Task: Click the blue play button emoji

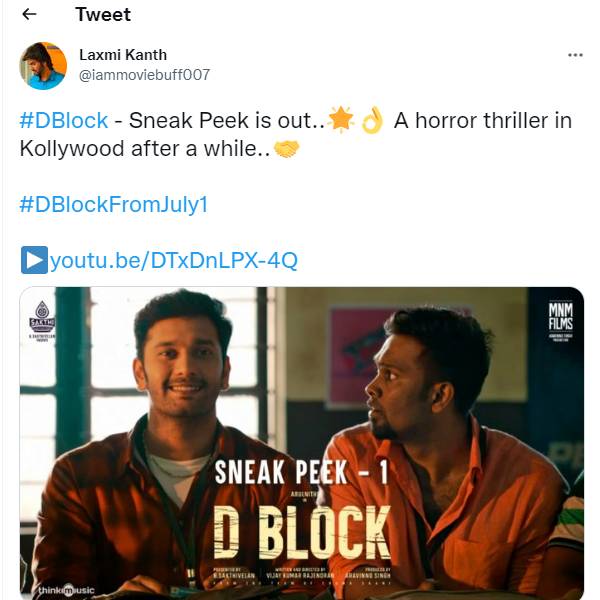Action: point(34,261)
